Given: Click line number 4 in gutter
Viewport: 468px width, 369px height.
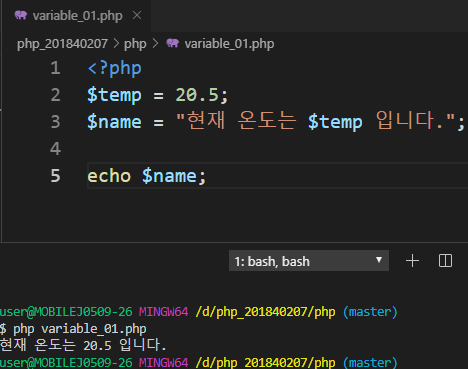Looking at the screenshot, I should point(55,149).
